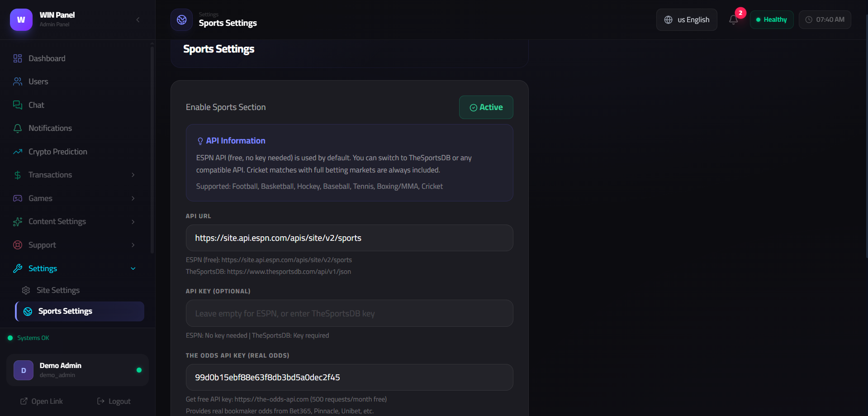Click the Chat bubble icon
The image size is (868, 416).
click(x=18, y=105)
